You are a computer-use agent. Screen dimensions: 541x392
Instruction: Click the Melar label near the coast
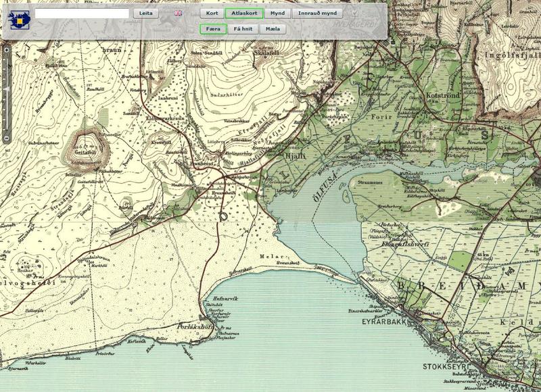point(273,257)
